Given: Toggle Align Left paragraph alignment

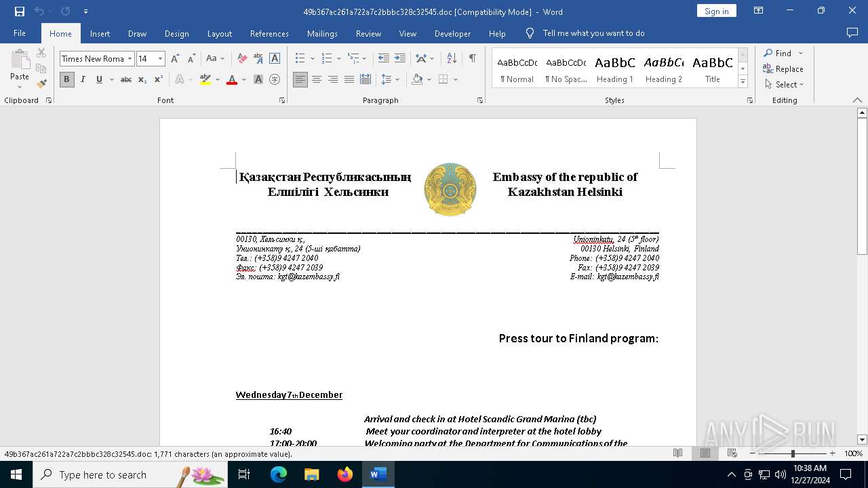Looking at the screenshot, I should 300,79.
